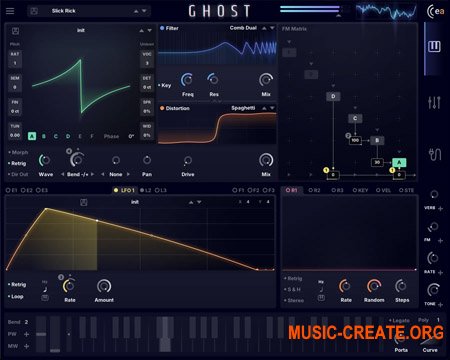Viewport: 450px width, 360px height.
Task: Click the RATE effect knob in sidebar
Action: 433,258
